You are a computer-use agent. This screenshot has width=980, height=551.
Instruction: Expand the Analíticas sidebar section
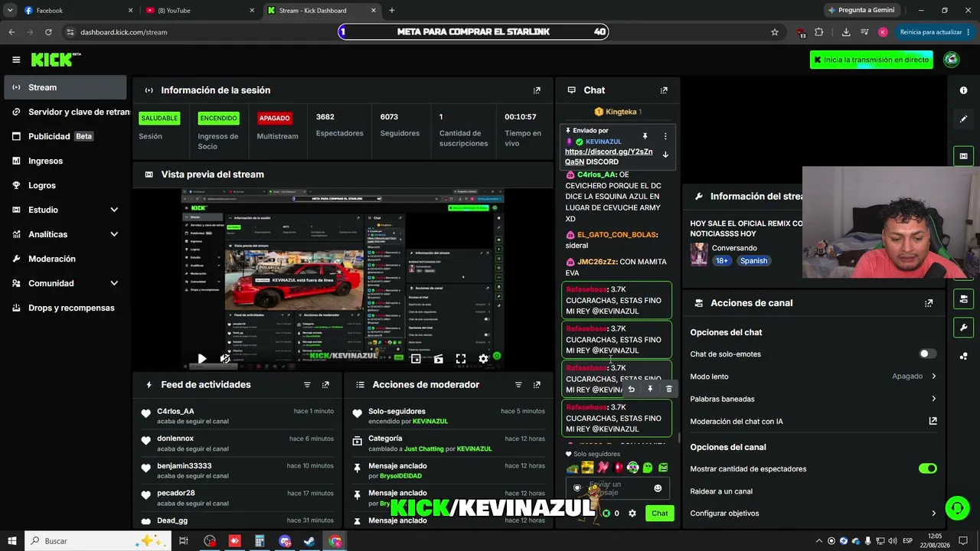coord(114,234)
